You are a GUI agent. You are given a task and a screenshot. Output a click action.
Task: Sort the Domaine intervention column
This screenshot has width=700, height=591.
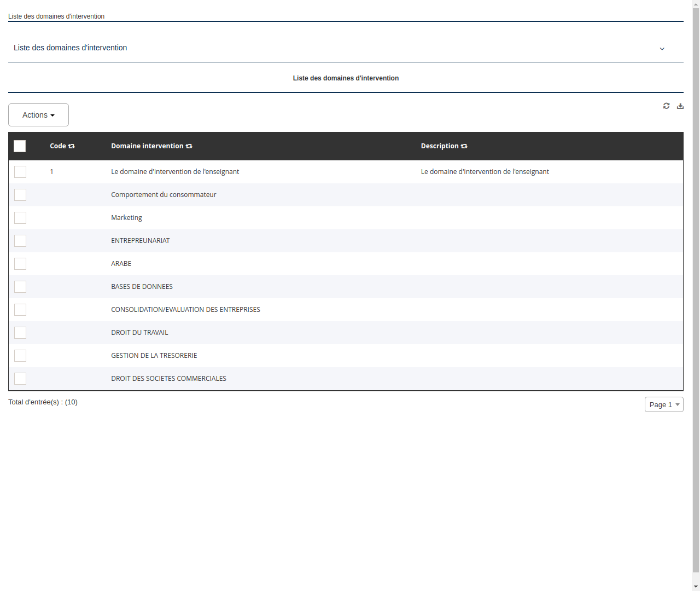tap(189, 146)
